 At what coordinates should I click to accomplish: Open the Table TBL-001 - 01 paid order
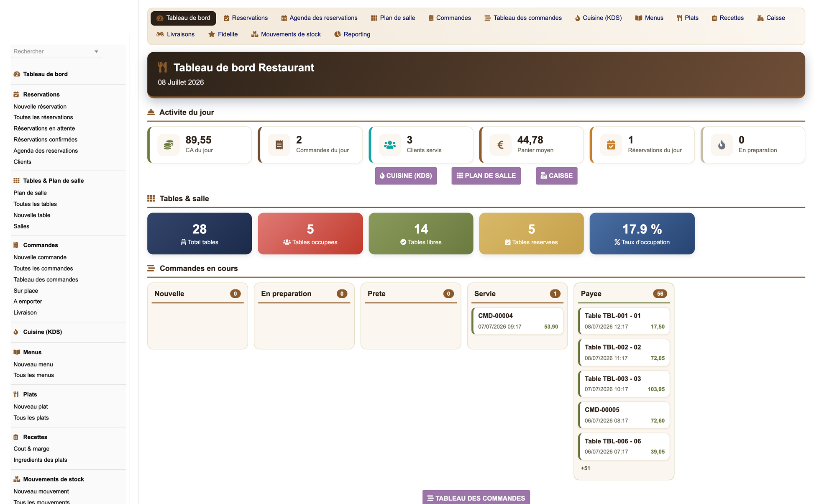(624, 321)
